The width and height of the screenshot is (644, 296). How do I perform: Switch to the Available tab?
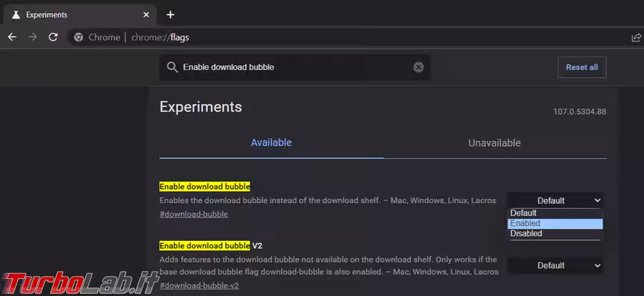point(271,143)
